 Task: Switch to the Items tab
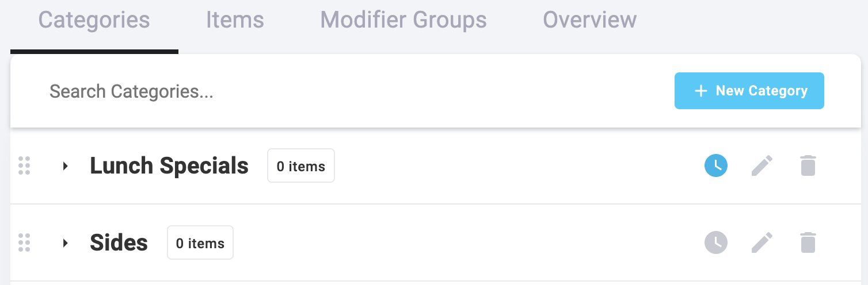coord(235,20)
